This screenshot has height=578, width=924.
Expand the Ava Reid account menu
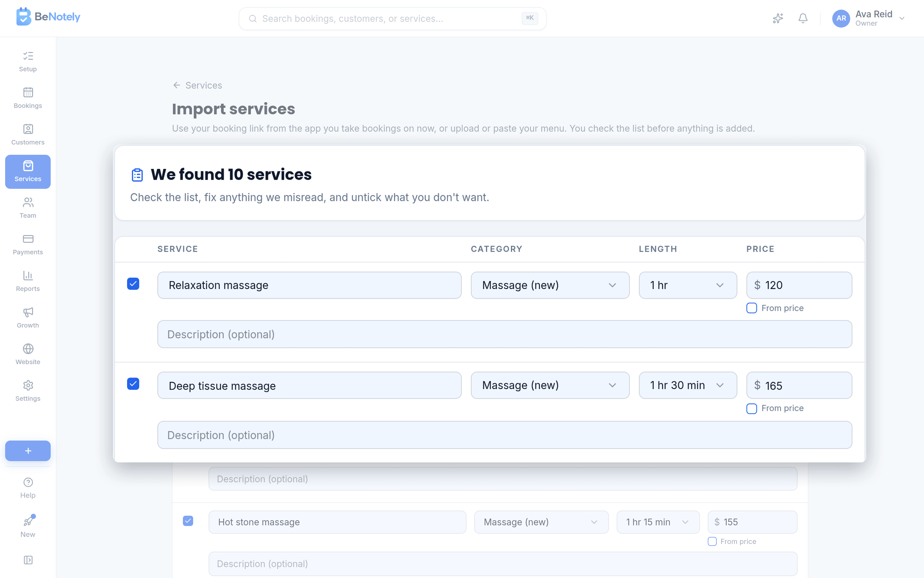pyautogui.click(x=868, y=18)
